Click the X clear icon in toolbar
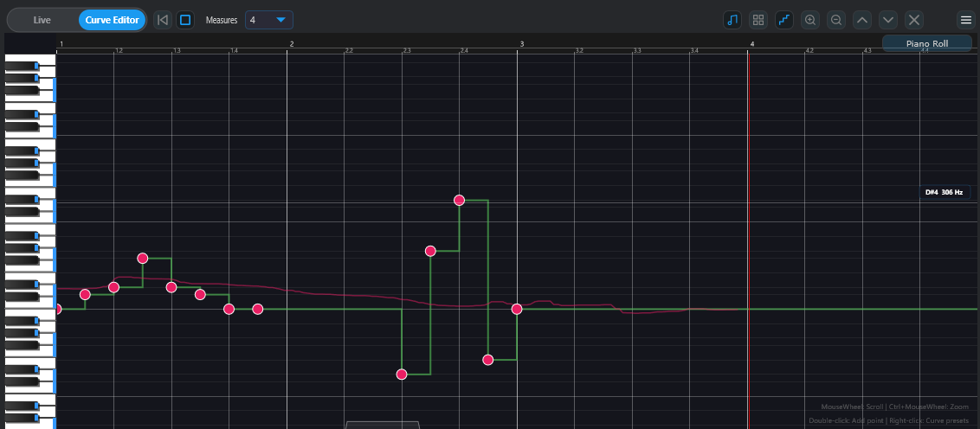 [914, 20]
